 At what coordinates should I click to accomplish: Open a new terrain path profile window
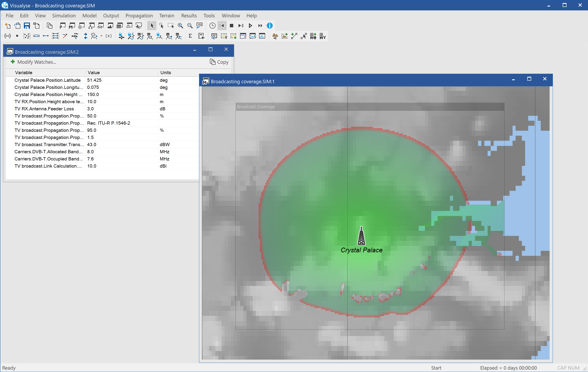click(110, 26)
